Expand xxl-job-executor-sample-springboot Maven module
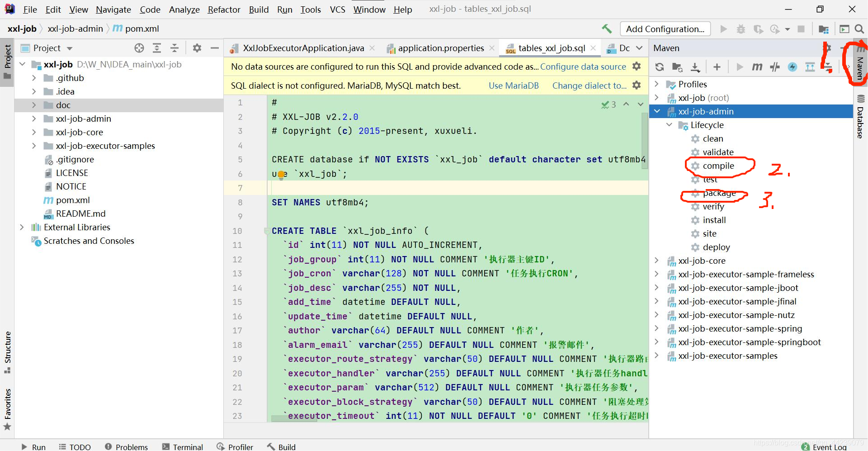The width and height of the screenshot is (868, 451). click(657, 342)
